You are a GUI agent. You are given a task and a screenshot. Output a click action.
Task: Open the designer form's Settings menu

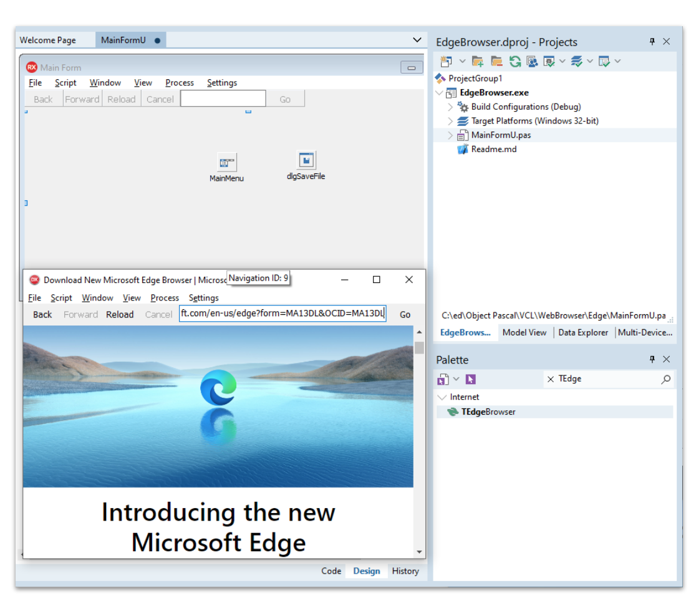tap(222, 83)
